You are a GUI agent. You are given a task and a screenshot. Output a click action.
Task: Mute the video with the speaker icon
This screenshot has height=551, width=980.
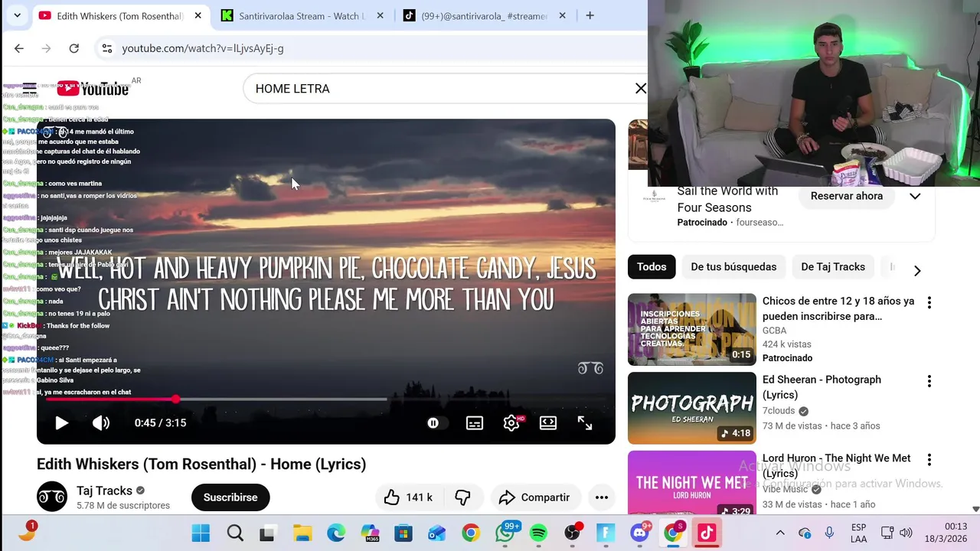click(101, 422)
